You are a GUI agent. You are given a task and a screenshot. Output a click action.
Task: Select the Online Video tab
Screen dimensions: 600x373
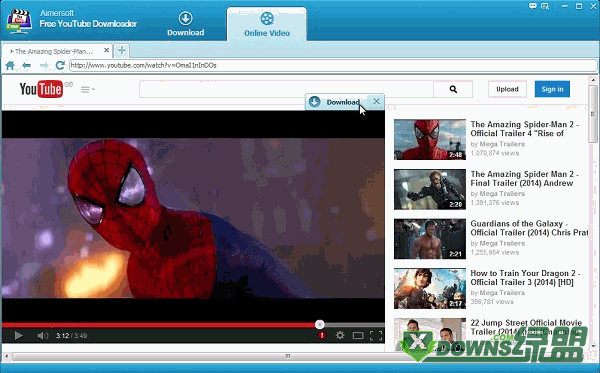point(267,24)
